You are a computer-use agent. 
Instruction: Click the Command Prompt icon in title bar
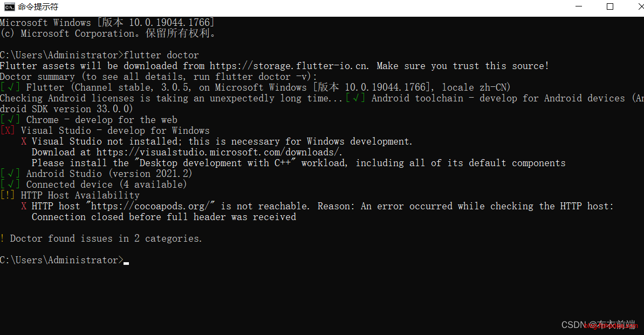[x=9, y=7]
